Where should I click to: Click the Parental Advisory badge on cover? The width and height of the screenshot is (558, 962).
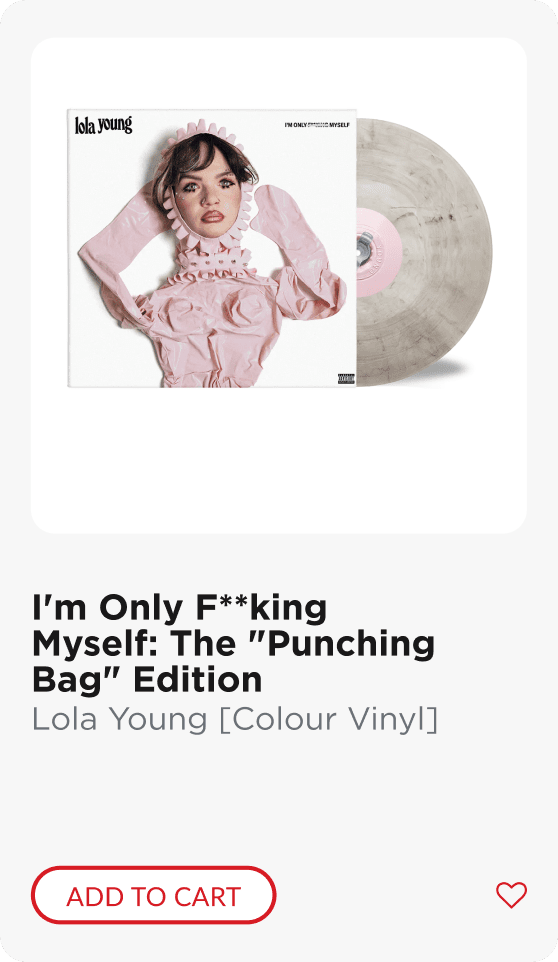346,379
